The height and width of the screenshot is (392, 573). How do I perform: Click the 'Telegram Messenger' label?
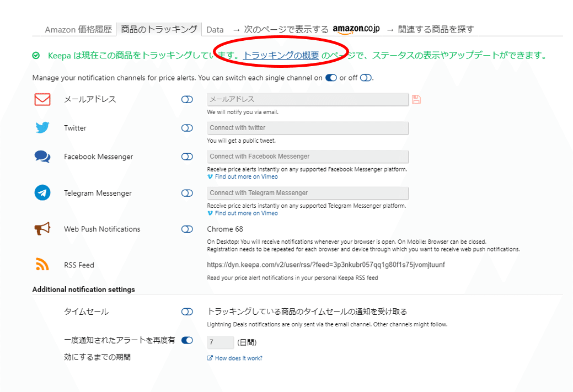click(98, 194)
